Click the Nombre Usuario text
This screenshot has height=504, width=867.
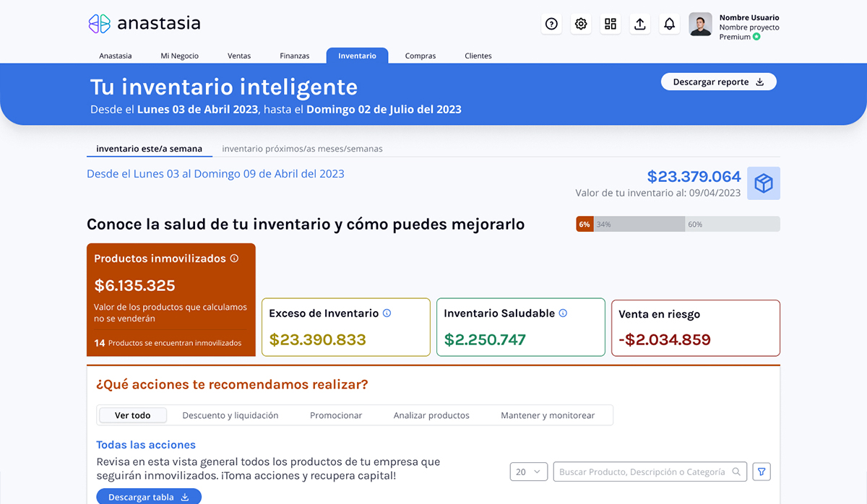pos(749,18)
